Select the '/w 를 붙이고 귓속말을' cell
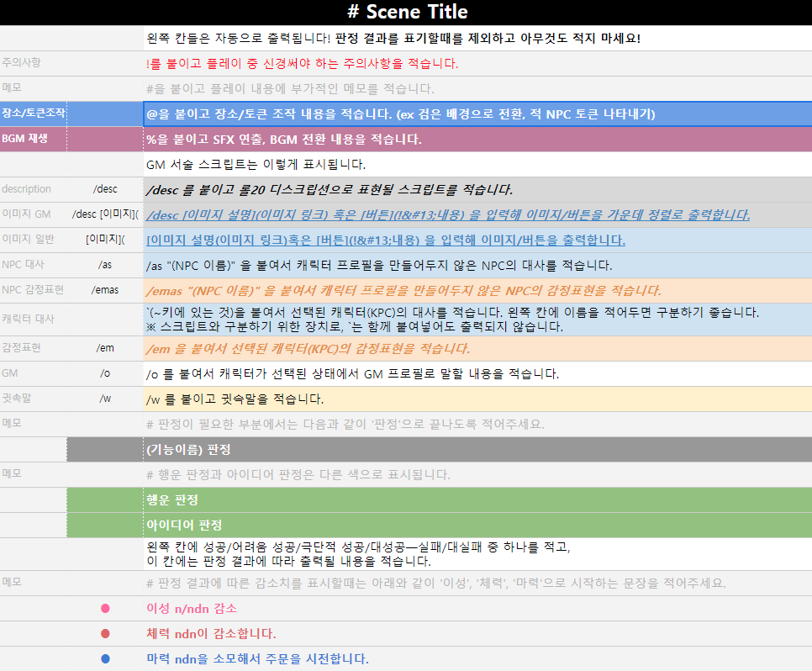This screenshot has height=671, width=812. (x=477, y=399)
